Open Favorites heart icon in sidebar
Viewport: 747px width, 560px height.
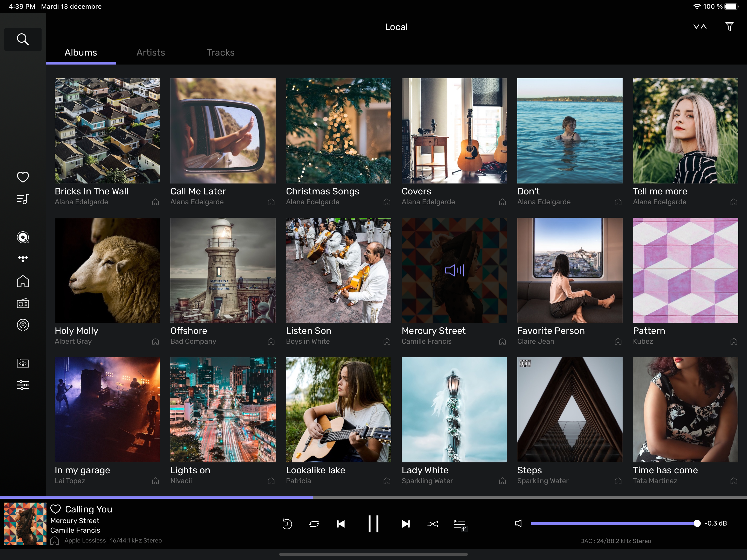(23, 177)
